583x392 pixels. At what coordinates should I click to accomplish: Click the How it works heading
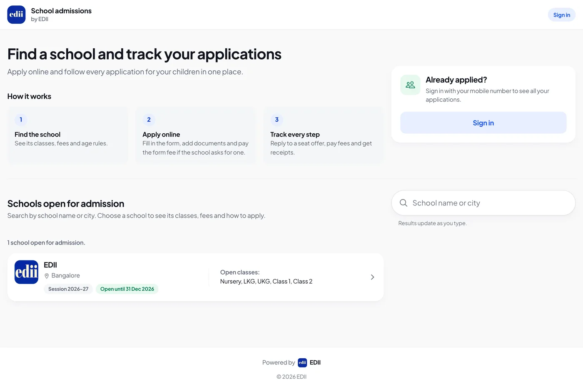pyautogui.click(x=29, y=96)
